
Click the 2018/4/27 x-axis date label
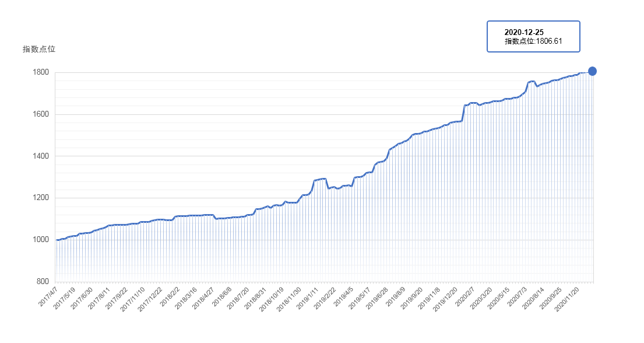[203, 297]
